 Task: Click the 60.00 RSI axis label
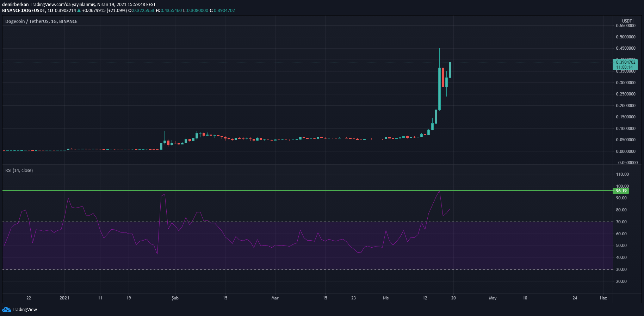pos(621,234)
